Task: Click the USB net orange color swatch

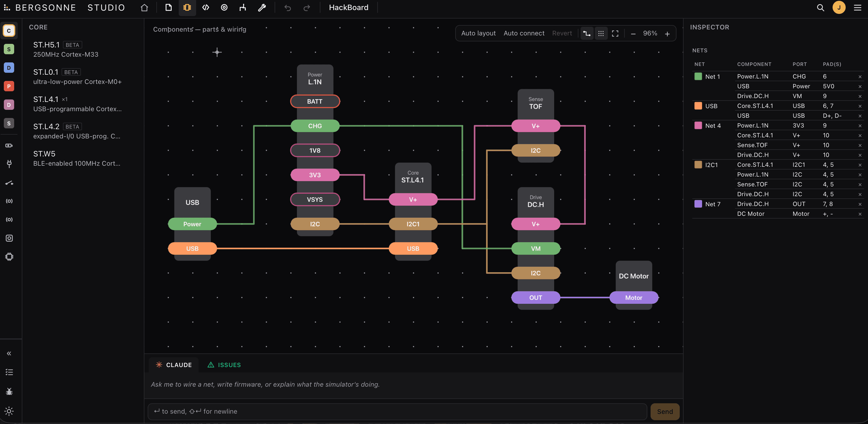Action: click(x=698, y=106)
